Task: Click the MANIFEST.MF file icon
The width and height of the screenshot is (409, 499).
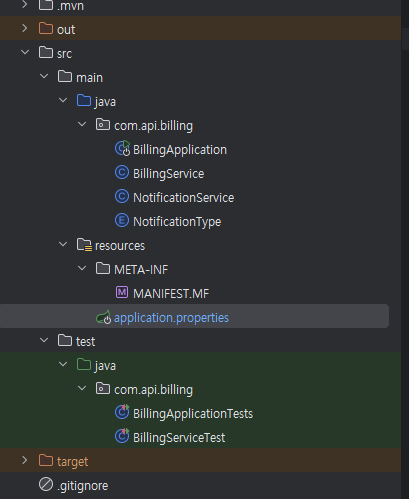Action: click(x=122, y=292)
